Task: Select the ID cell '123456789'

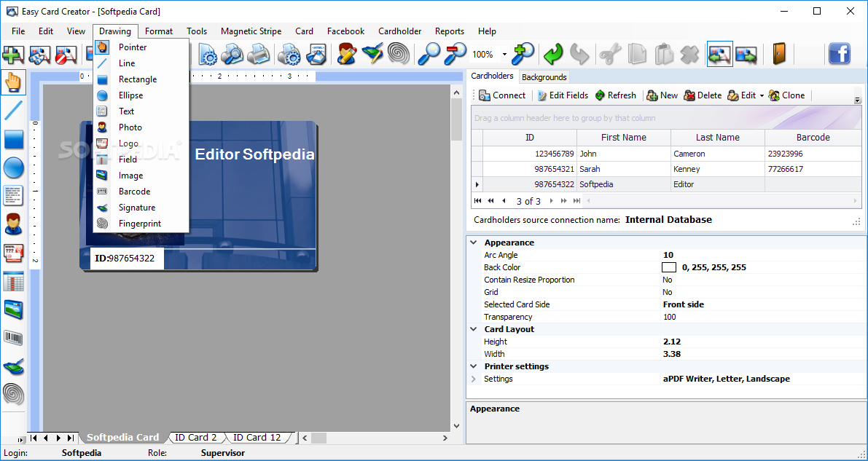Action: [x=530, y=154]
